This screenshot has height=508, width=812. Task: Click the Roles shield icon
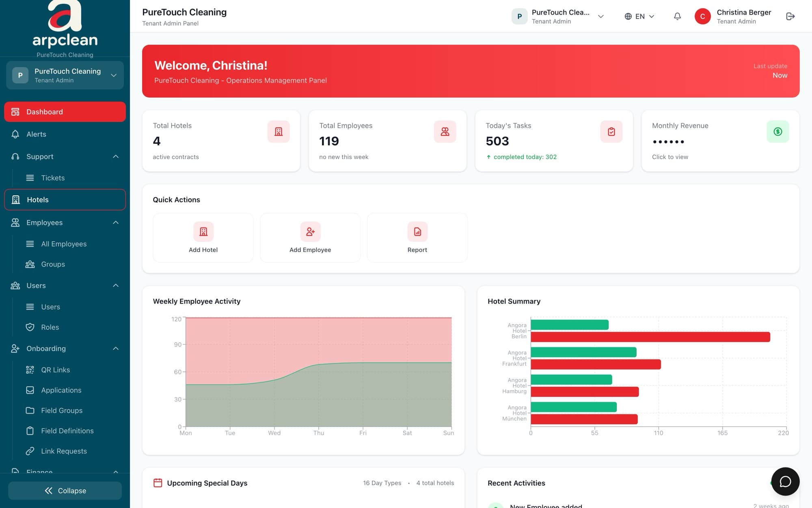(x=30, y=327)
